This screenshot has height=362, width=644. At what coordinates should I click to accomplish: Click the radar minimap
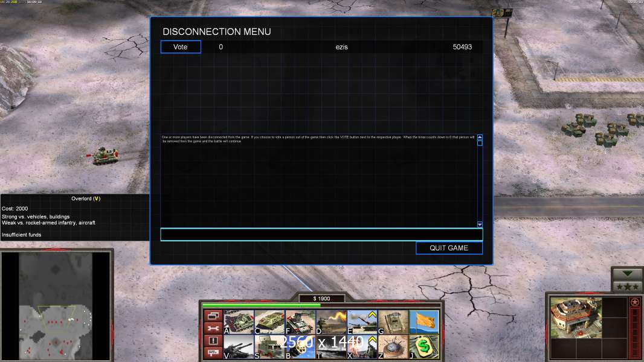(56, 306)
